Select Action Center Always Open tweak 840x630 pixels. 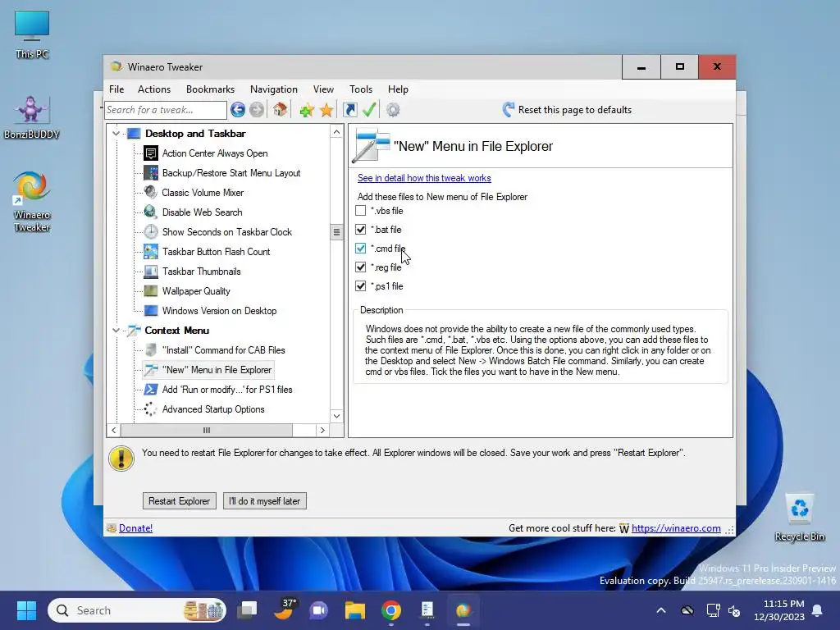(x=215, y=153)
